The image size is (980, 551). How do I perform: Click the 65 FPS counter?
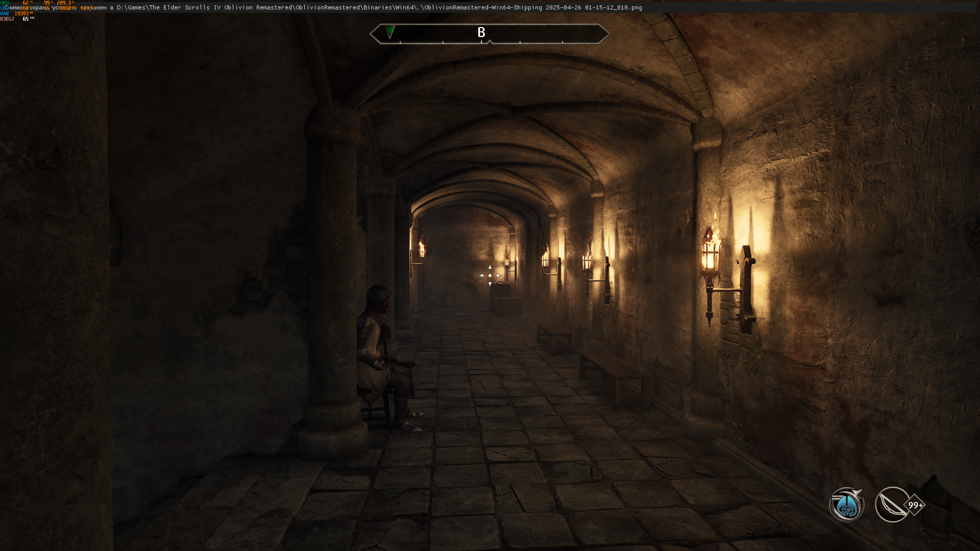28,19
